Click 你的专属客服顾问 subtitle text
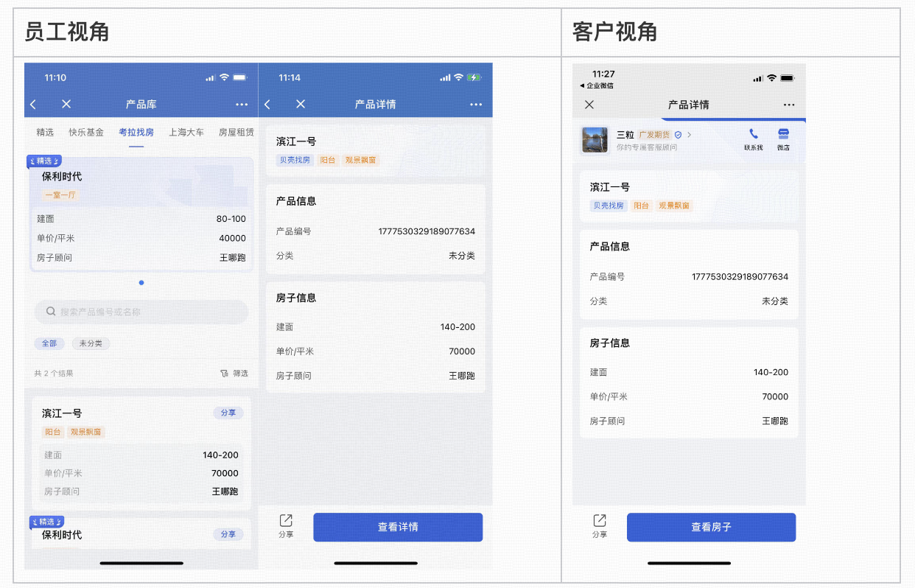The height and width of the screenshot is (588, 915). [647, 147]
